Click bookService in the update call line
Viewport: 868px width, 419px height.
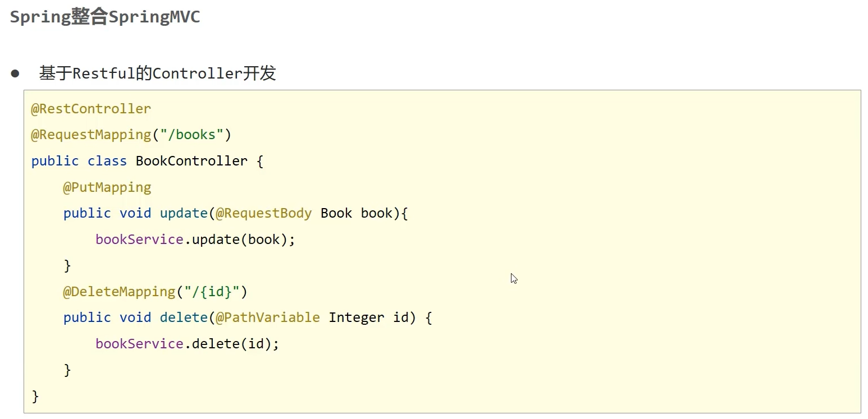139,240
